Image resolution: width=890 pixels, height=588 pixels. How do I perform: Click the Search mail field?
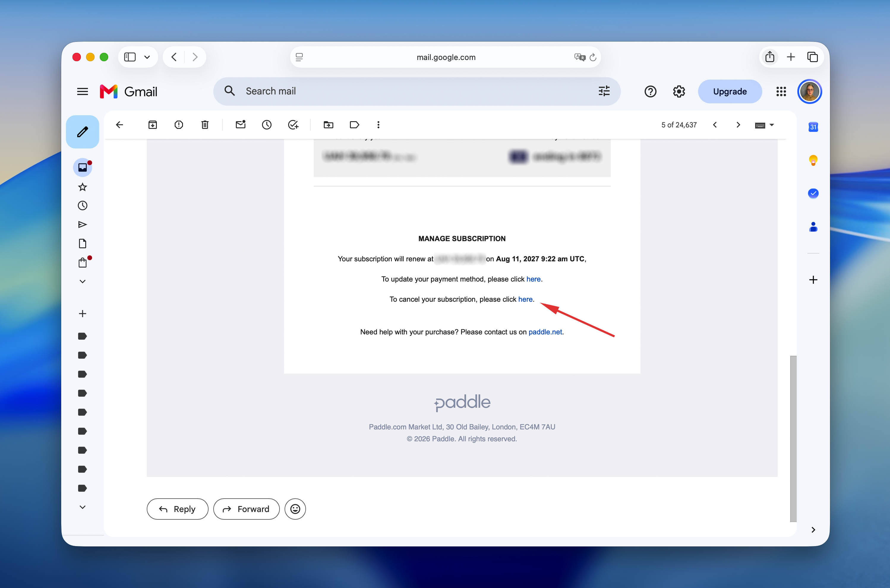click(x=417, y=91)
